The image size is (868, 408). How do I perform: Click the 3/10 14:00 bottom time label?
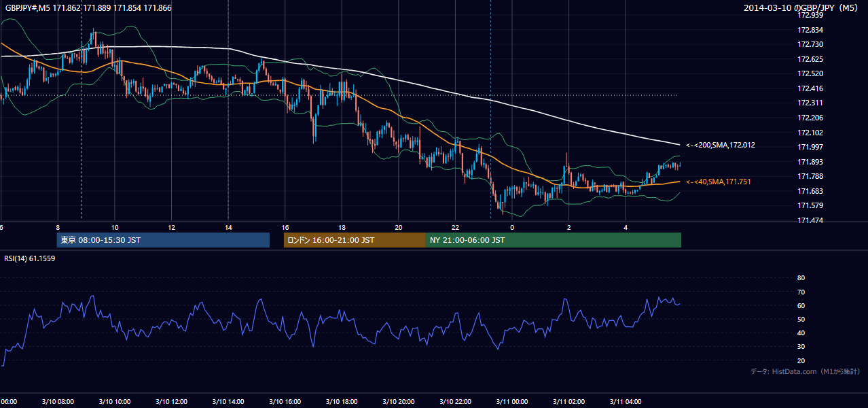(x=228, y=402)
